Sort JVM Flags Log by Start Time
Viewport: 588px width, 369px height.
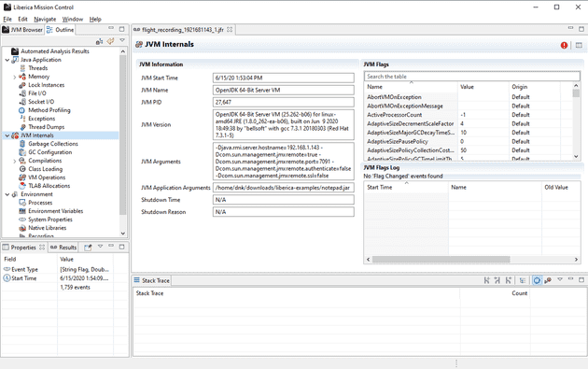tap(406, 188)
